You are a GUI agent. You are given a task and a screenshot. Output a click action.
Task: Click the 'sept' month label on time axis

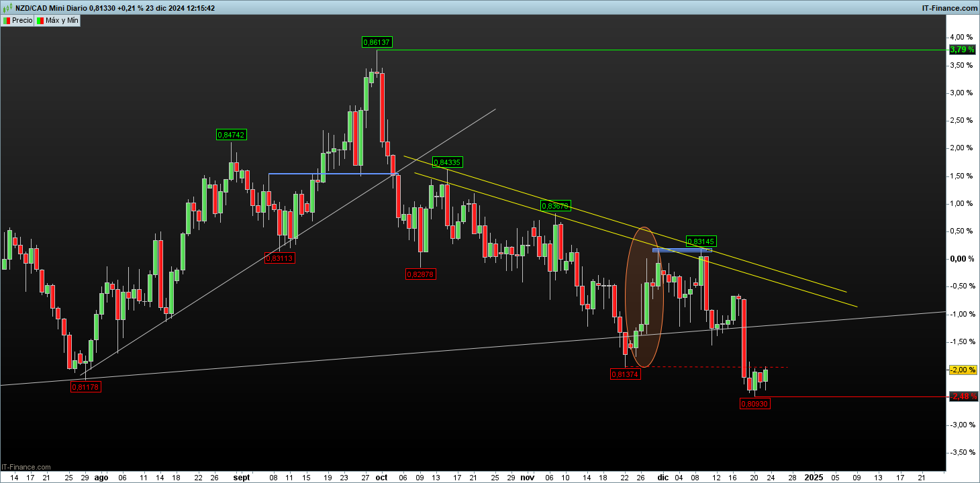[x=242, y=478]
